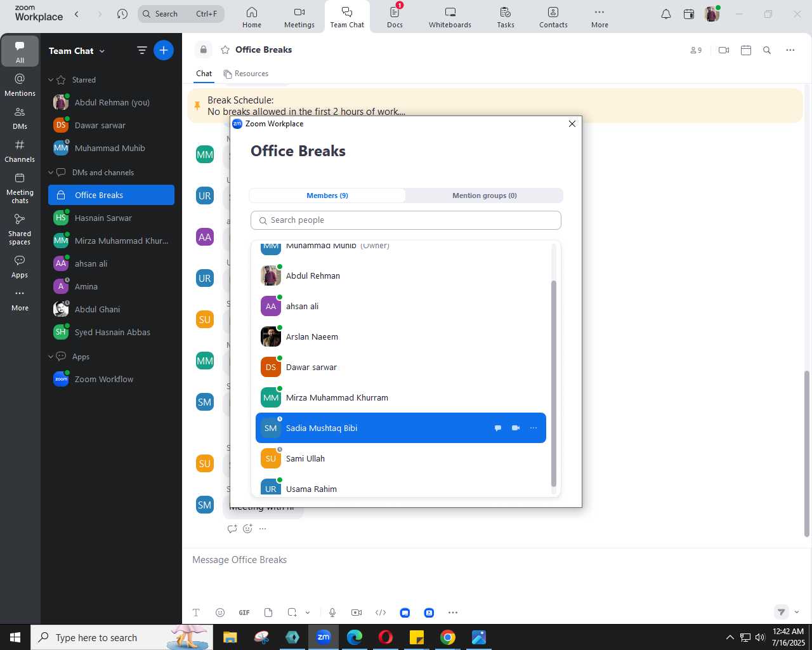The image size is (812, 650).
Task: Start video meeting from channel header
Action: pyautogui.click(x=724, y=50)
